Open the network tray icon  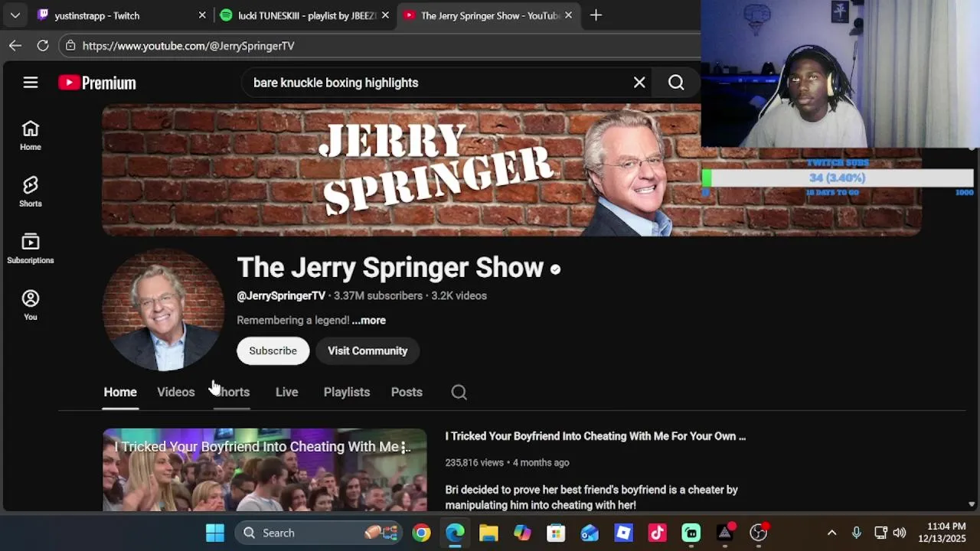pyautogui.click(x=880, y=533)
